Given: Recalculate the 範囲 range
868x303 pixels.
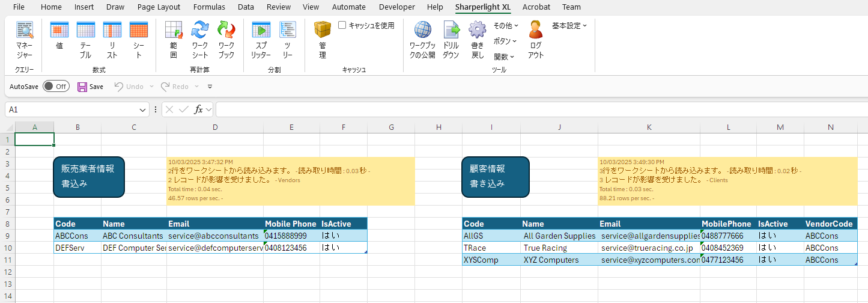Looking at the screenshot, I should pos(174,40).
